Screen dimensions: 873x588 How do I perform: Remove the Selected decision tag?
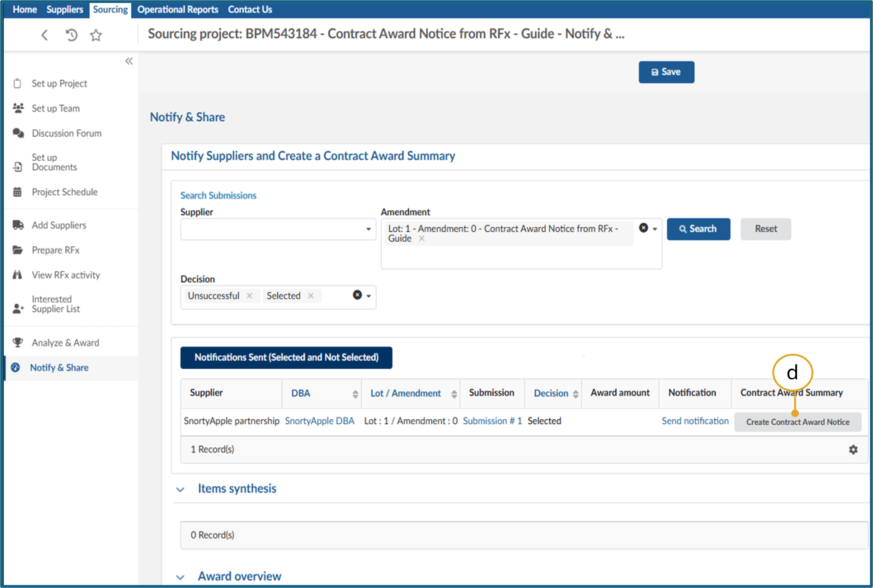[311, 296]
